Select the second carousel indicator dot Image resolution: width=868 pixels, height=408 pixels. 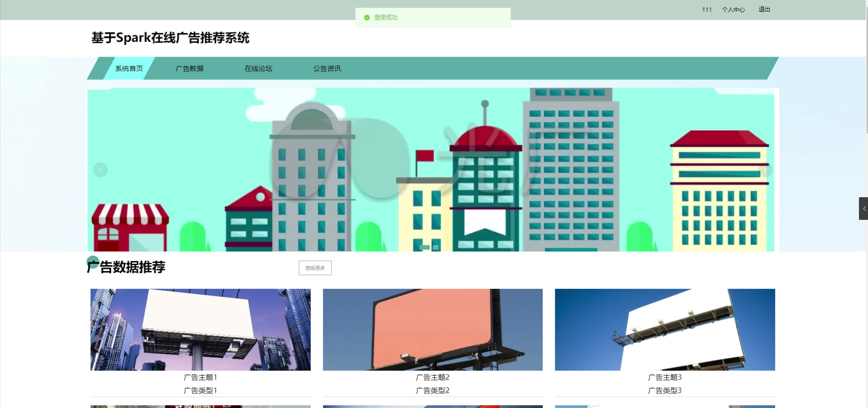click(x=436, y=248)
